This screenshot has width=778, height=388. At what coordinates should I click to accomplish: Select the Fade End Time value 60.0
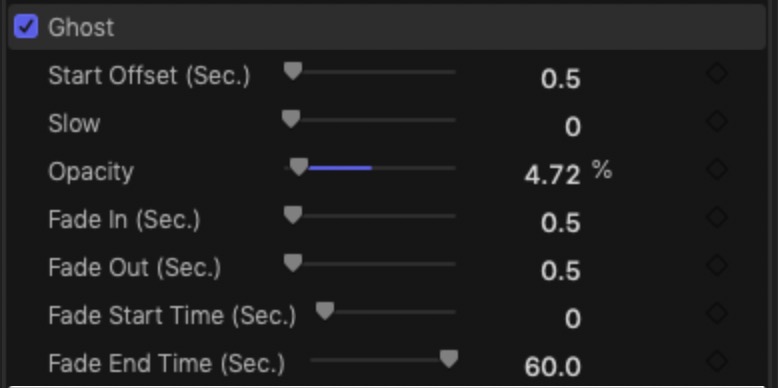552,367
